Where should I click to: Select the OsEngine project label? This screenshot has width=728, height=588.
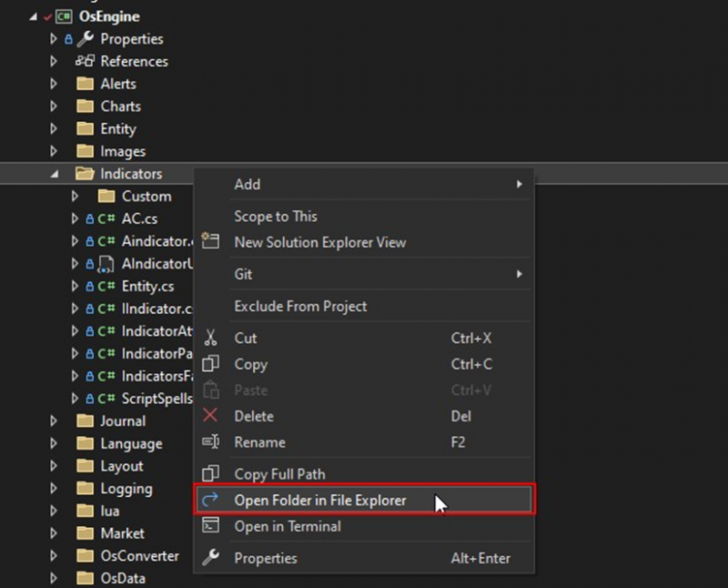109,16
